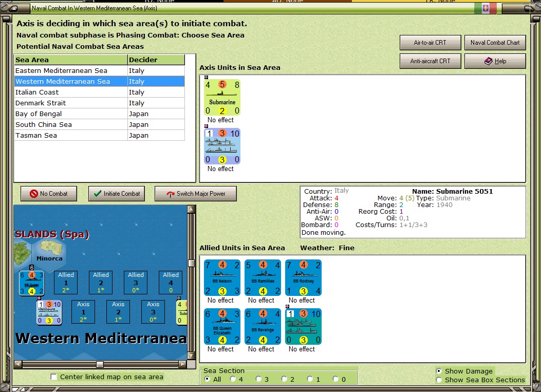
Task: Select the Axis convoy counter in Axis units panel
Action: pos(222,146)
